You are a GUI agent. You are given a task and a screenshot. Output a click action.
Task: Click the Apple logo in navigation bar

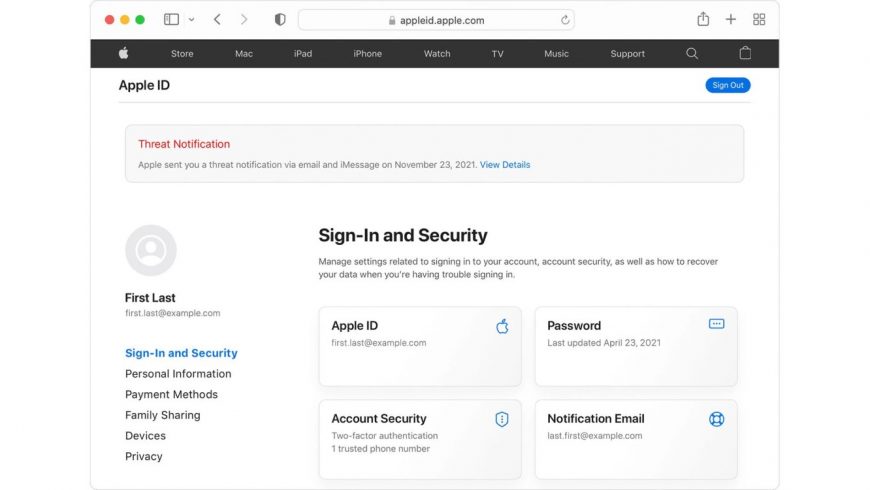(124, 53)
